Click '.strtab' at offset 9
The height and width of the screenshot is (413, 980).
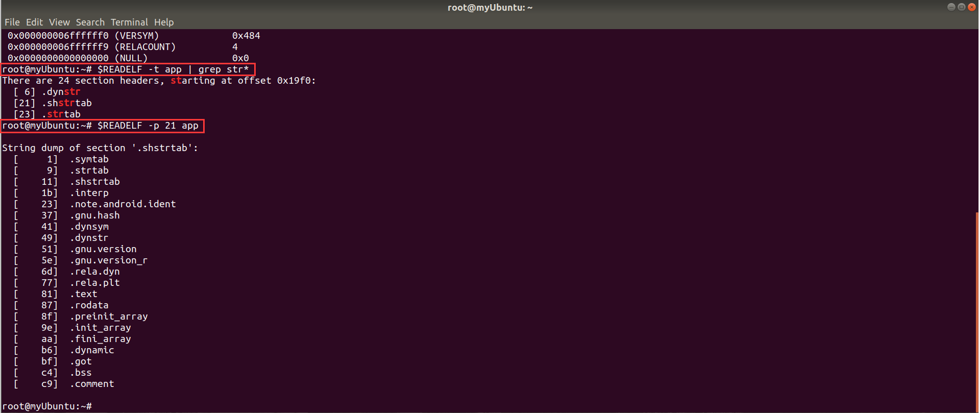pos(89,171)
